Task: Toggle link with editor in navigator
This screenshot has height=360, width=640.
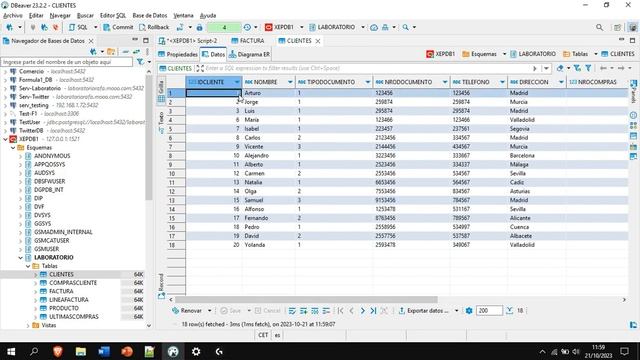Action: [136, 51]
